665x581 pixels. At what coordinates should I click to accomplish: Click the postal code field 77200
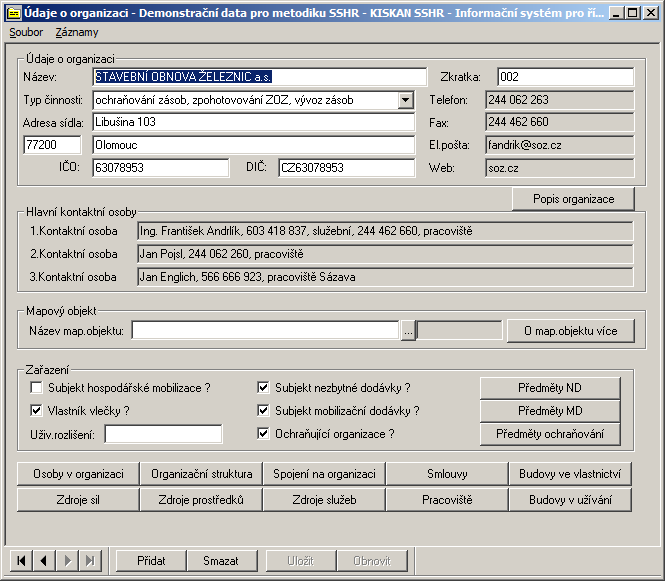[x=52, y=145]
